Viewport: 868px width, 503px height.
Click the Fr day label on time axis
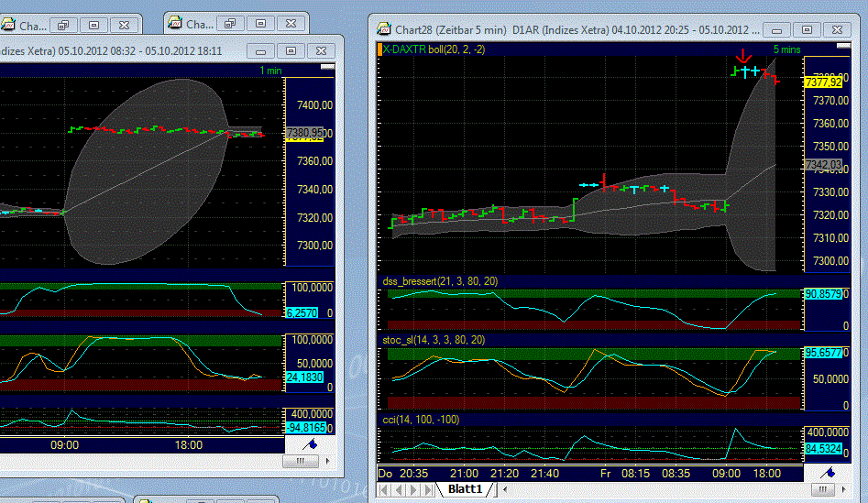coord(606,474)
